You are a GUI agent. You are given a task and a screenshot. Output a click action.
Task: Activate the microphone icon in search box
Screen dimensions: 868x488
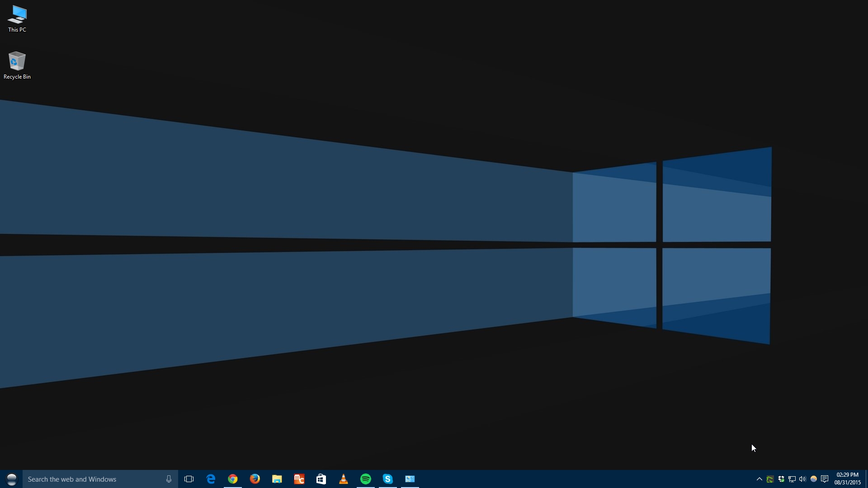click(169, 479)
